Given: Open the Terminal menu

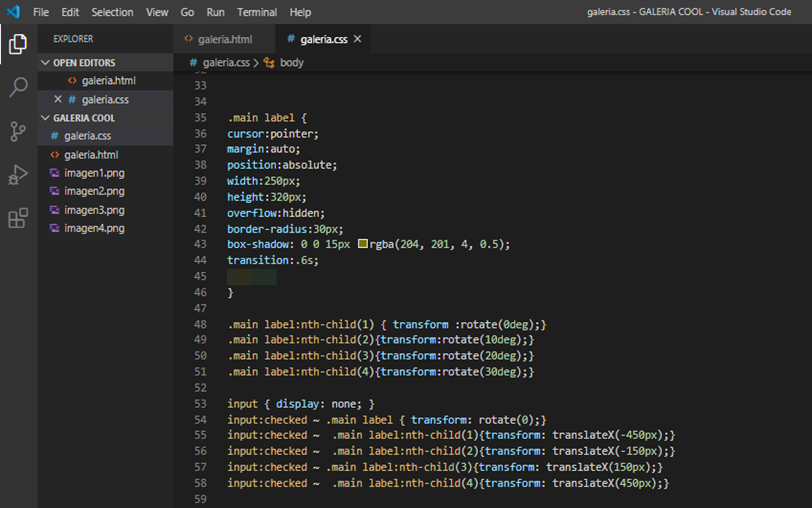Looking at the screenshot, I should 257,12.
